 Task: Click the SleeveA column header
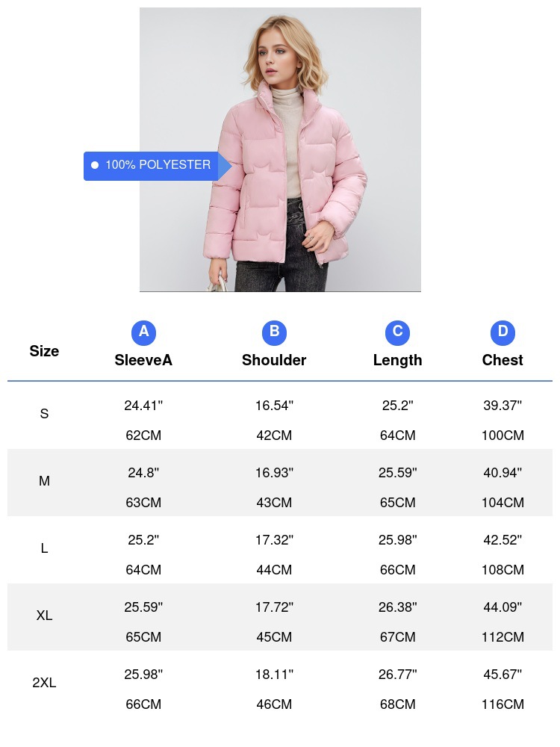click(x=143, y=360)
